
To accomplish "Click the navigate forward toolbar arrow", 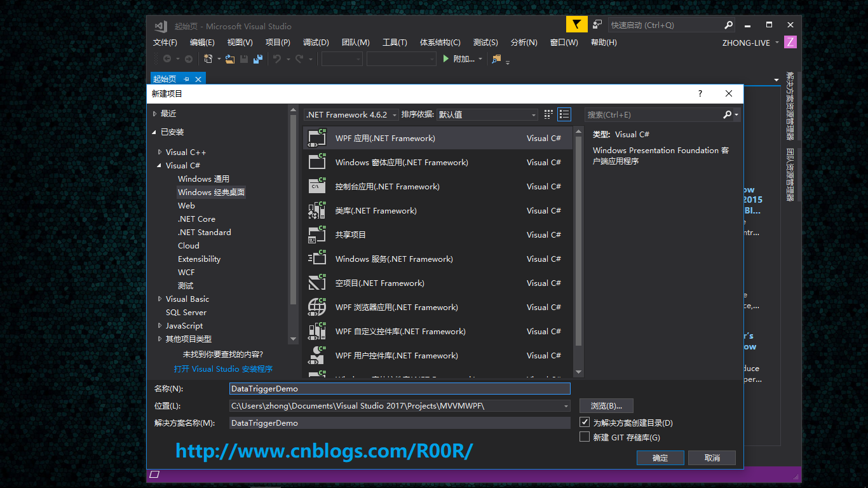I will (189, 58).
